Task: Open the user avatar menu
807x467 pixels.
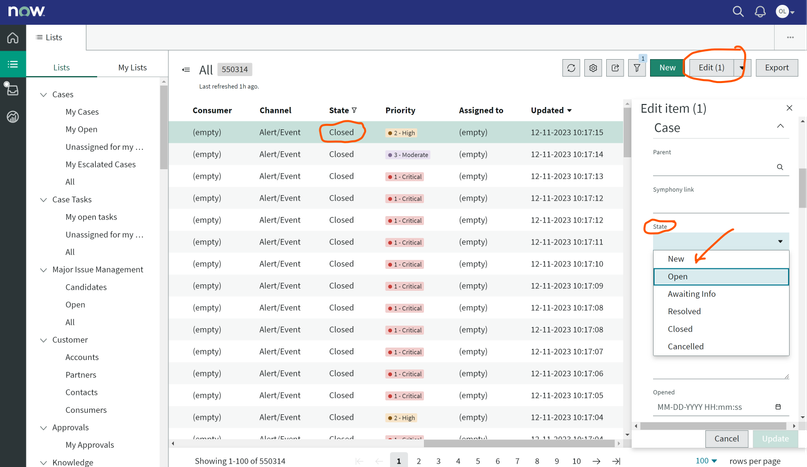Action: point(785,11)
